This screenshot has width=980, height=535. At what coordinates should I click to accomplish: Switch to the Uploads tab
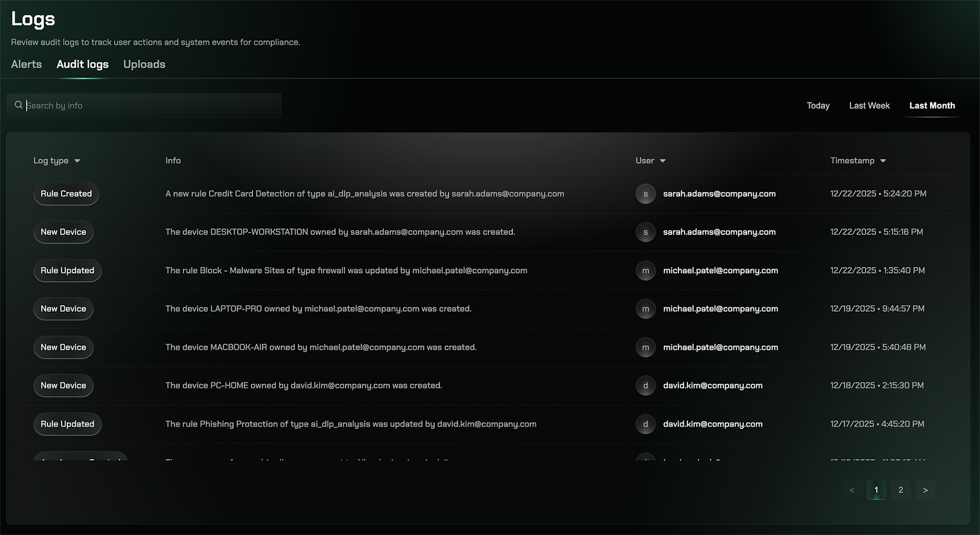(x=144, y=64)
